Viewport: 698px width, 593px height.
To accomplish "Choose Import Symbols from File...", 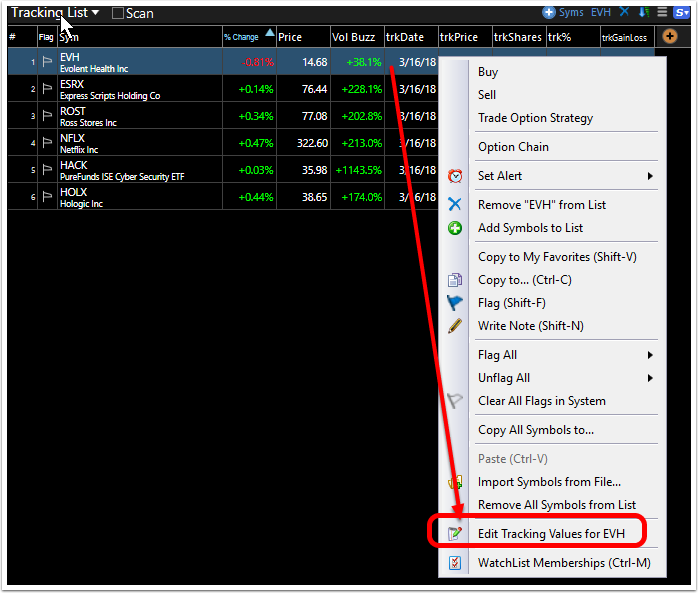I will pyautogui.click(x=549, y=482).
